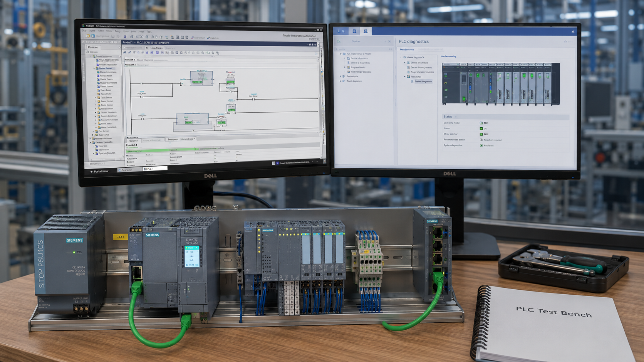Click the PLC diagnostics heading
Image resolution: width=644 pixels, height=362 pixels.
point(413,42)
